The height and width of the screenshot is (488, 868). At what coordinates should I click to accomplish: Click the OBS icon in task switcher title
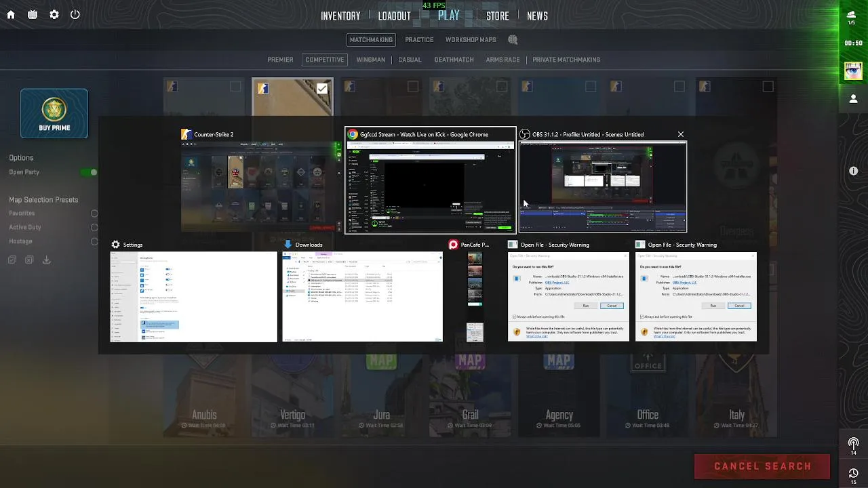coord(525,134)
